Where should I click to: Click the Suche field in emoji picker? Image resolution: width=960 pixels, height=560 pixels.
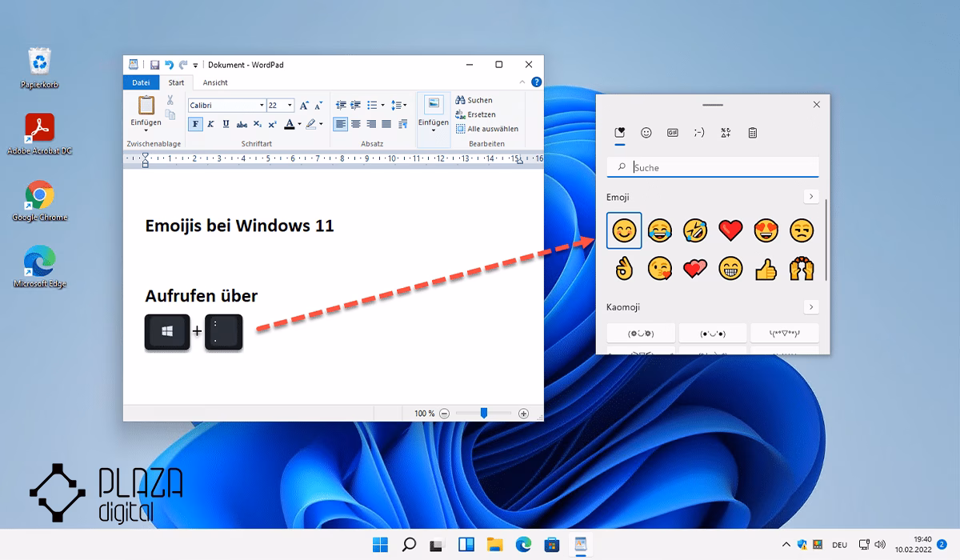click(x=713, y=167)
